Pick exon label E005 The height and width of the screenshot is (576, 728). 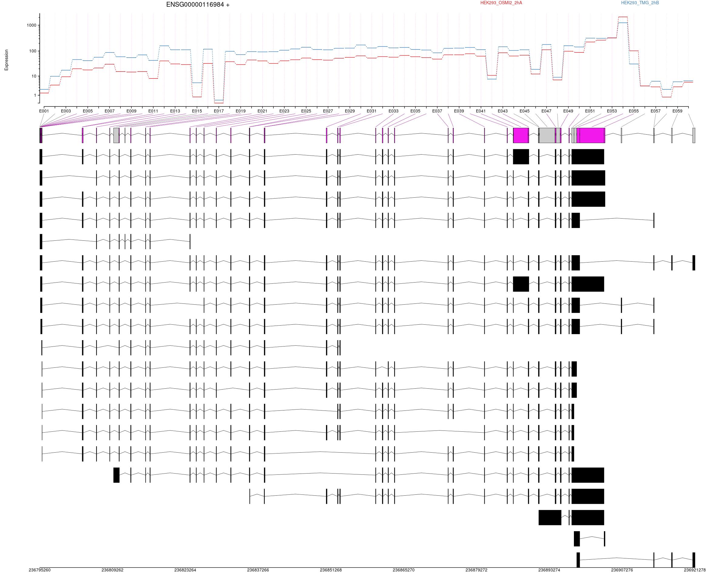(88, 111)
